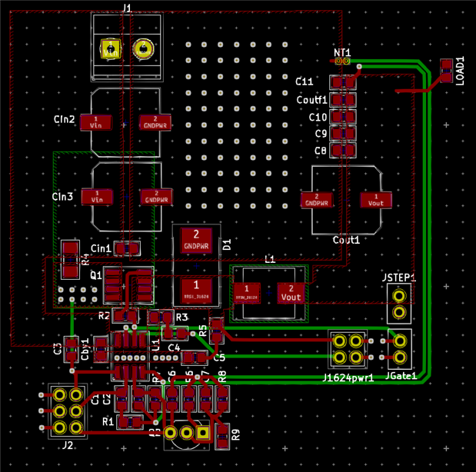476x472 pixels.
Task: Click the 'Q1' reference label
Action: pos(96,276)
